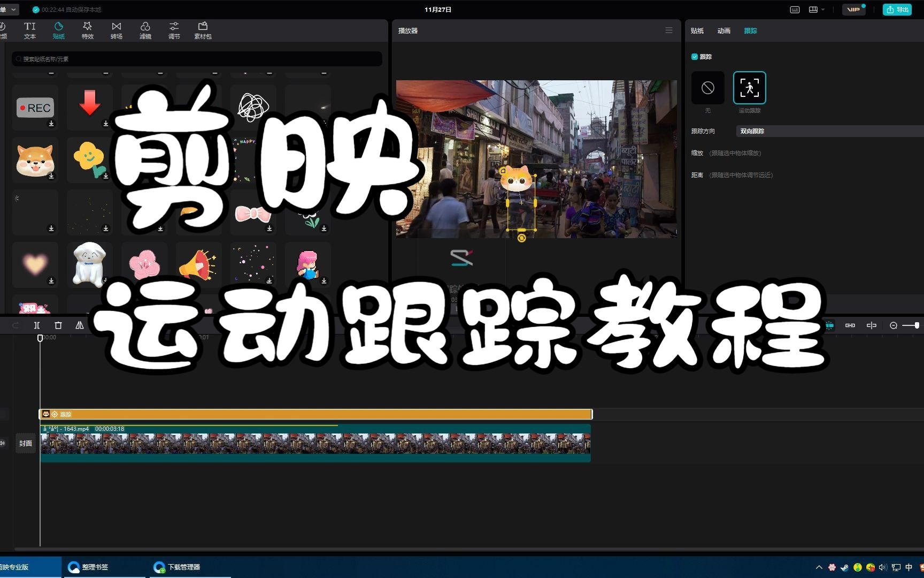The width and height of the screenshot is (924, 578).
Task: Uncheck the 跟踪 tracking checkbox
Action: 695,57
